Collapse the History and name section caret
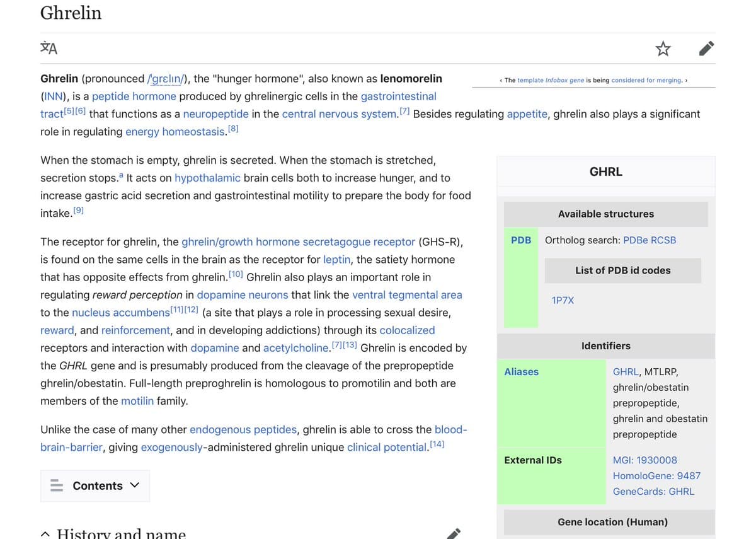 click(x=45, y=533)
